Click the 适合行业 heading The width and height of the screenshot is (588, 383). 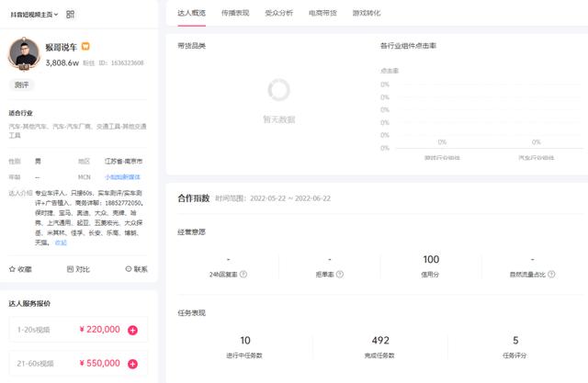click(20, 113)
